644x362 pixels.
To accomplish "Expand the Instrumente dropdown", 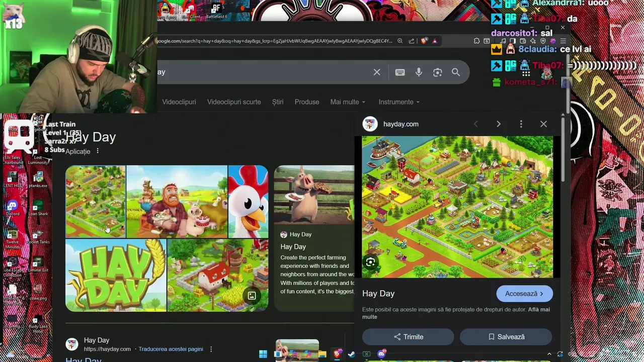I will 399,102.
